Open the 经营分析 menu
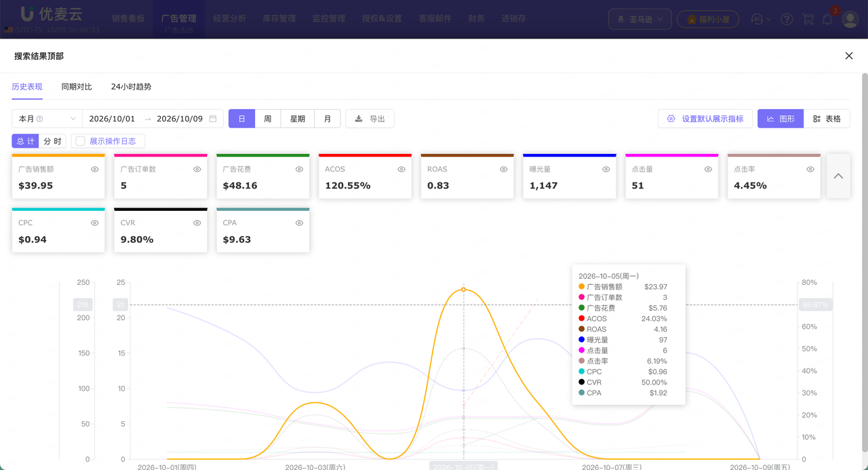Screen dimensions: 868x470 tap(229, 19)
